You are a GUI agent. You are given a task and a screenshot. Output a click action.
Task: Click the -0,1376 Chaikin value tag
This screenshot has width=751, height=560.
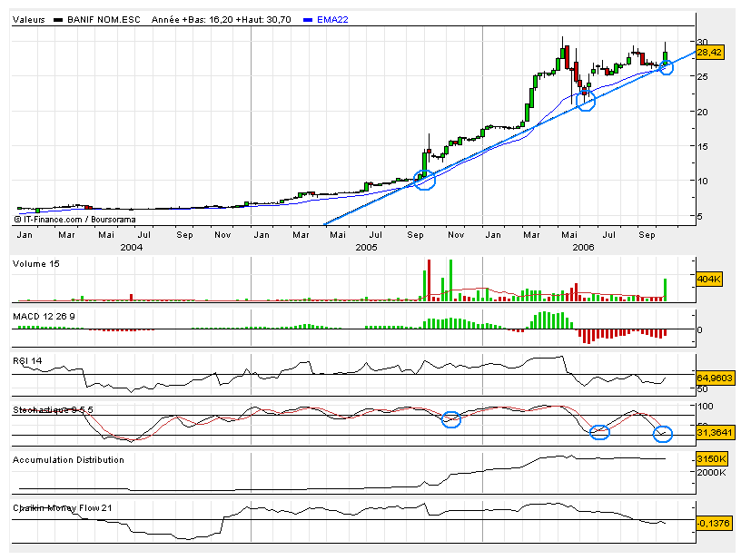(x=713, y=523)
